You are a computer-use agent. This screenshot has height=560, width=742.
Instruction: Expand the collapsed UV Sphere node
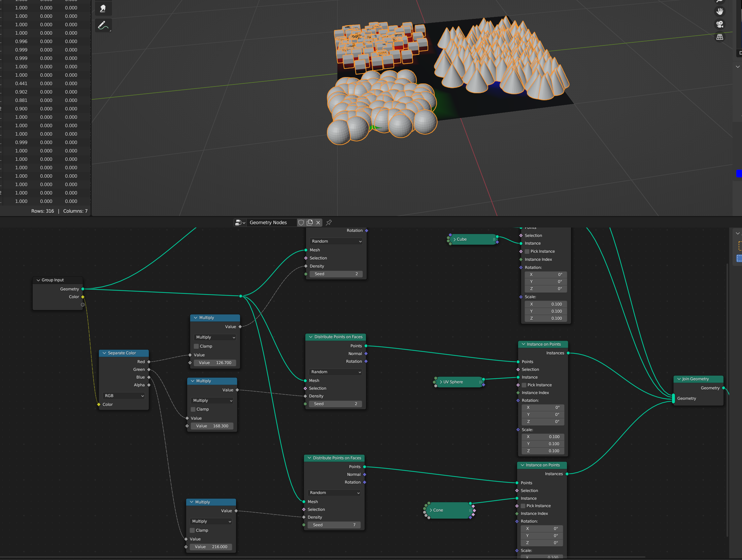(441, 382)
